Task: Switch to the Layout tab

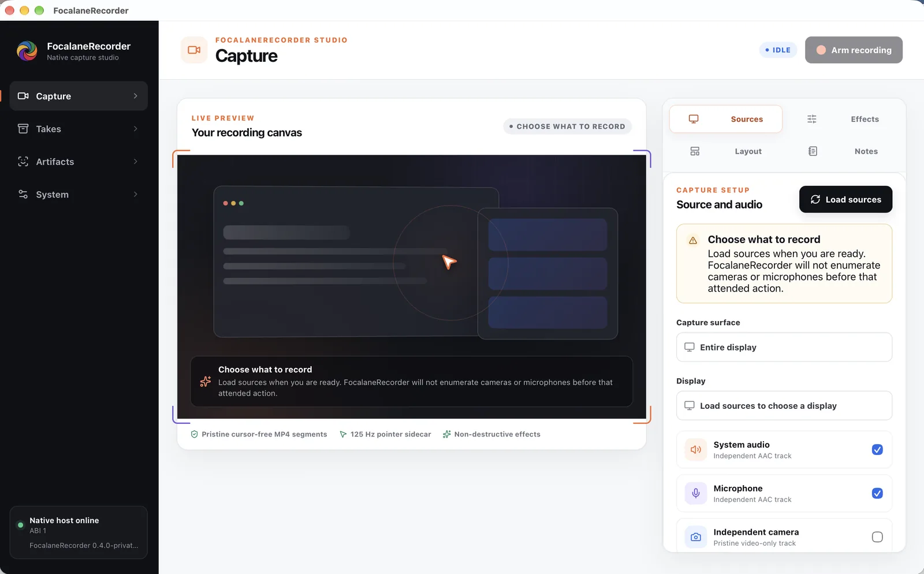Action: click(x=726, y=151)
